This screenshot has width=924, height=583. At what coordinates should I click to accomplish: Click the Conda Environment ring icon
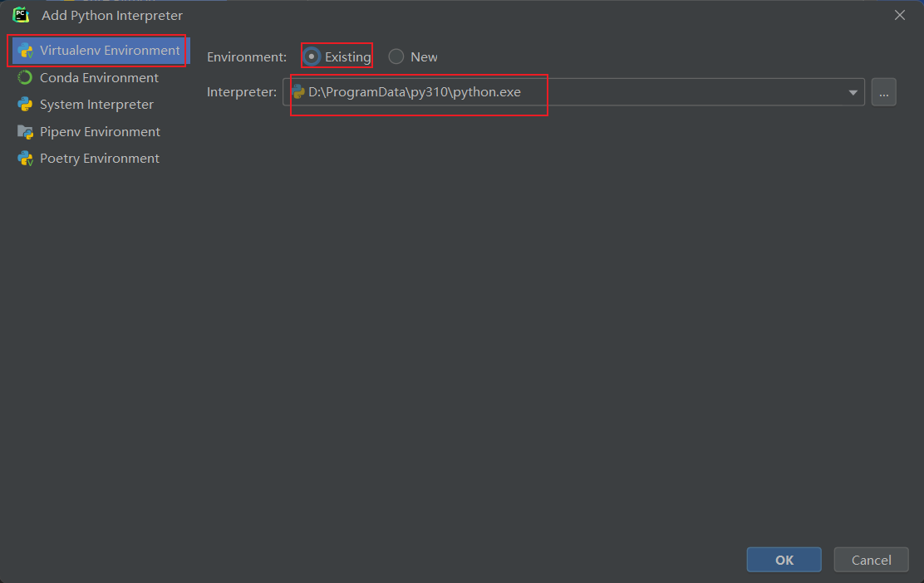(25, 78)
